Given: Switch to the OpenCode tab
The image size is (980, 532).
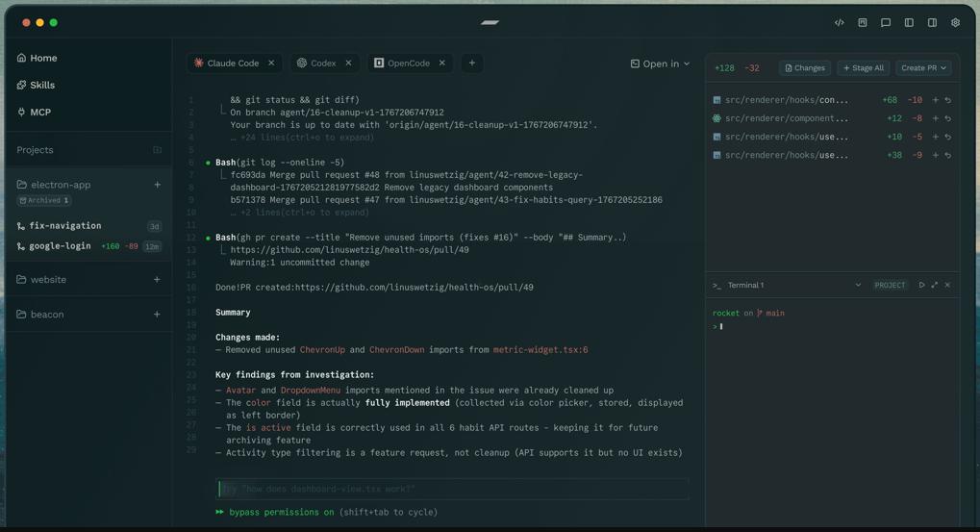Looking at the screenshot, I should pyautogui.click(x=403, y=63).
